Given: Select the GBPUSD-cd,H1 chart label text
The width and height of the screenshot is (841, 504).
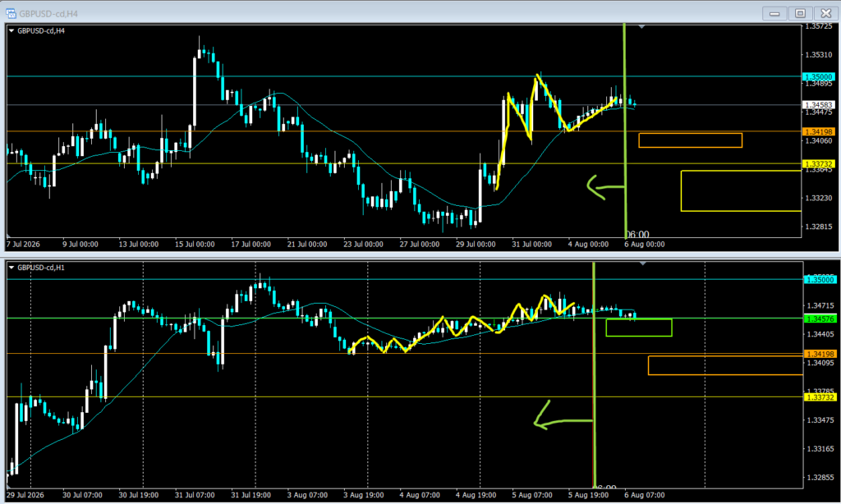Looking at the screenshot, I should [41, 268].
